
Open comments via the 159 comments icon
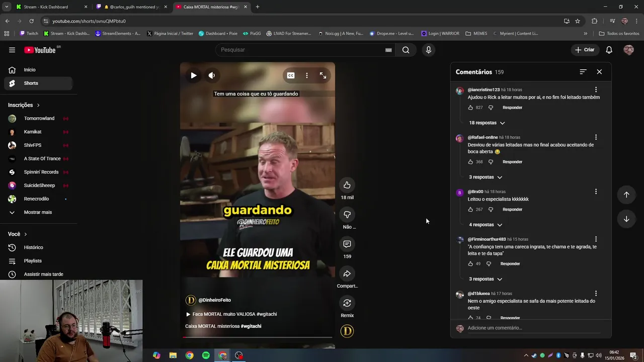tap(347, 244)
